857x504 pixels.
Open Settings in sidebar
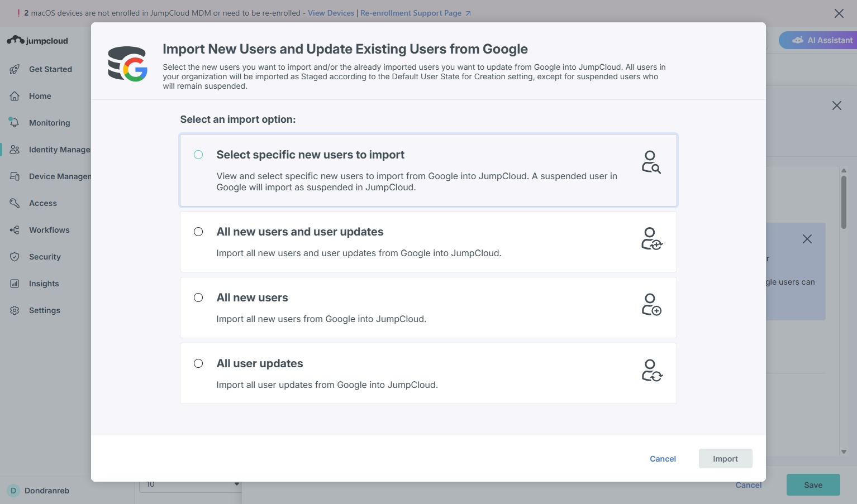[x=45, y=310]
